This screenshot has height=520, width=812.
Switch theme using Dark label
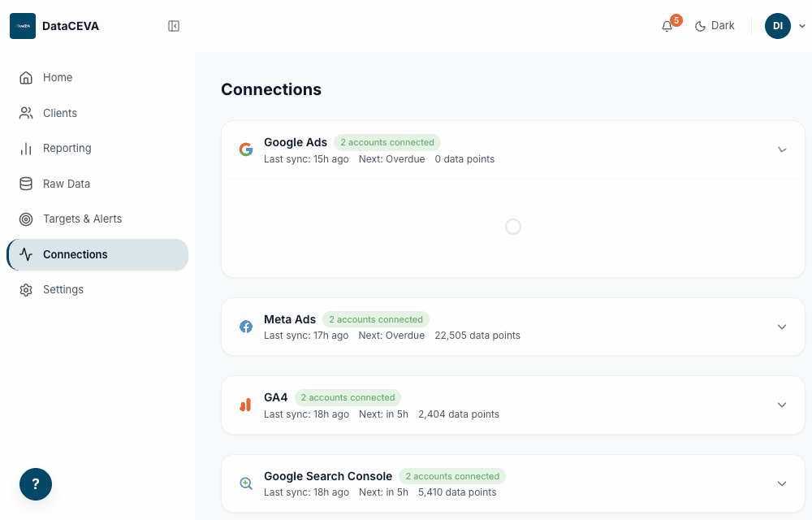pyautogui.click(x=723, y=25)
